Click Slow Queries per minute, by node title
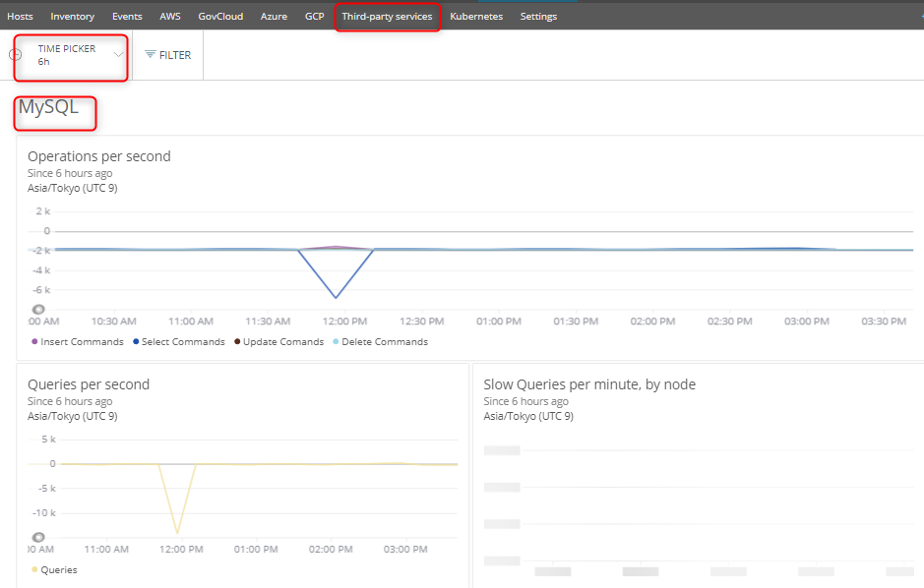The height and width of the screenshot is (588, 924). coord(589,384)
